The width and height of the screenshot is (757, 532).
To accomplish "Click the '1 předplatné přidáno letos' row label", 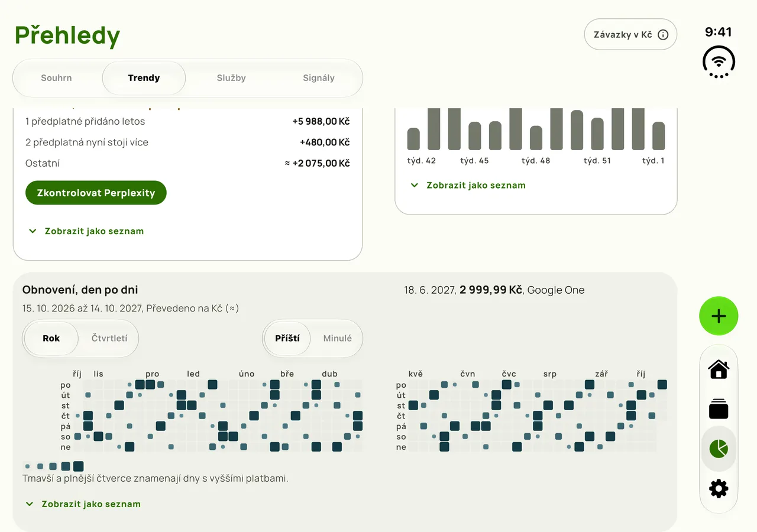I will coord(85,121).
